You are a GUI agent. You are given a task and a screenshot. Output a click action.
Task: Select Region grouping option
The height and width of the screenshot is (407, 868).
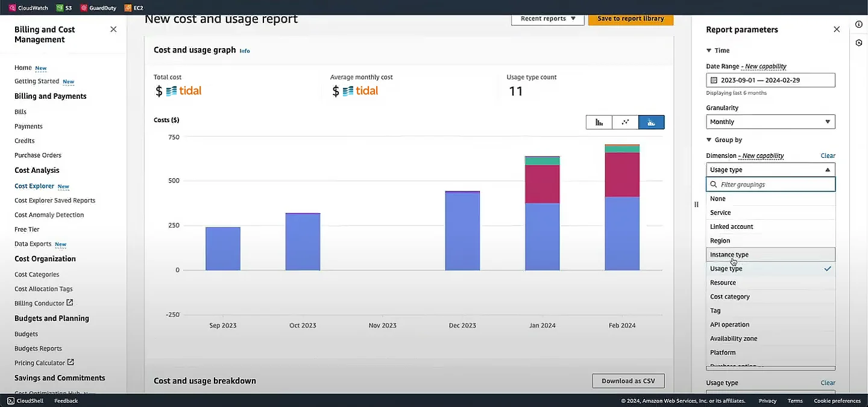(770, 240)
